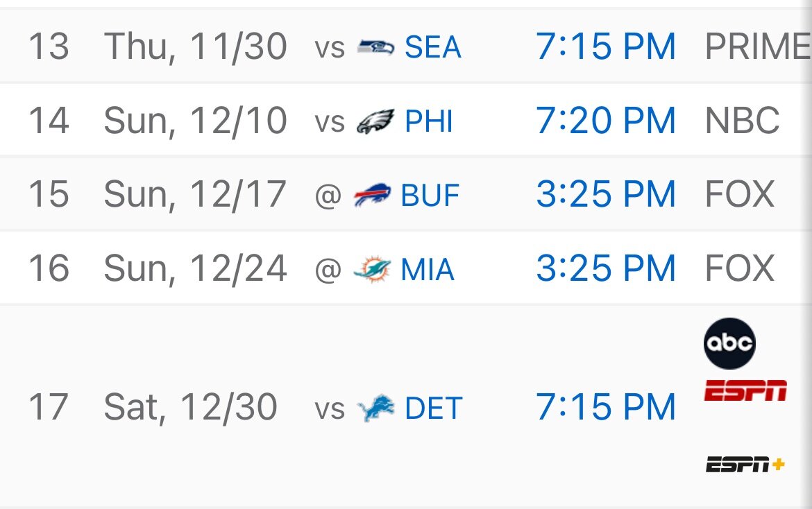The image size is (812, 509).
Task: Open the BUF team link
Action: pyautogui.click(x=430, y=196)
